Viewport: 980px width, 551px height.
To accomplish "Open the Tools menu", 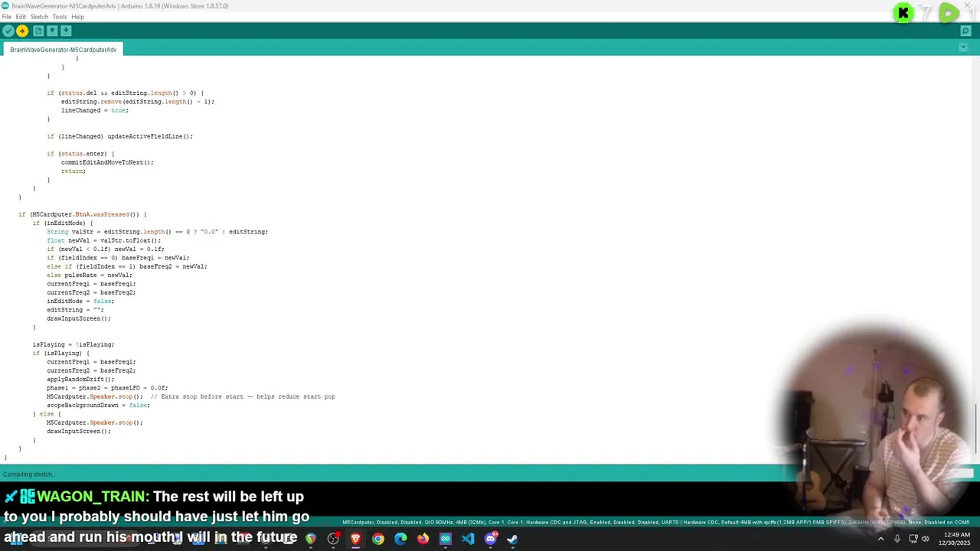I will point(60,17).
